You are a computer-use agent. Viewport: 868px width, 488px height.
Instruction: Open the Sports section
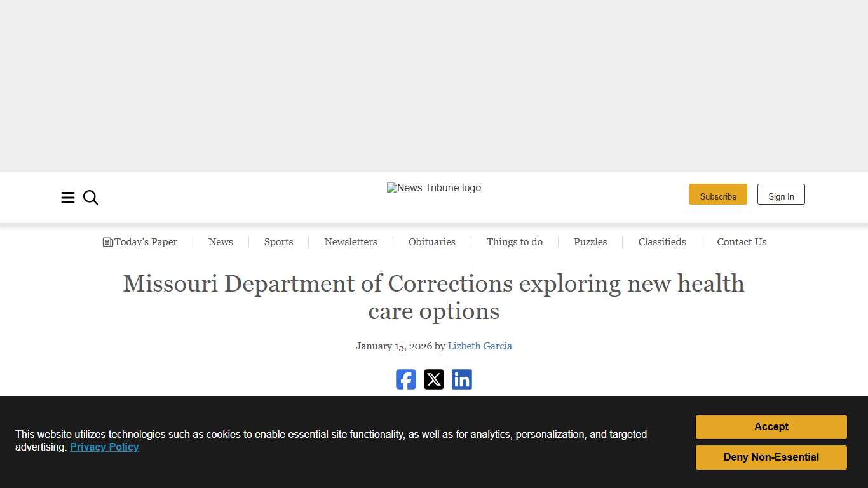coord(278,242)
